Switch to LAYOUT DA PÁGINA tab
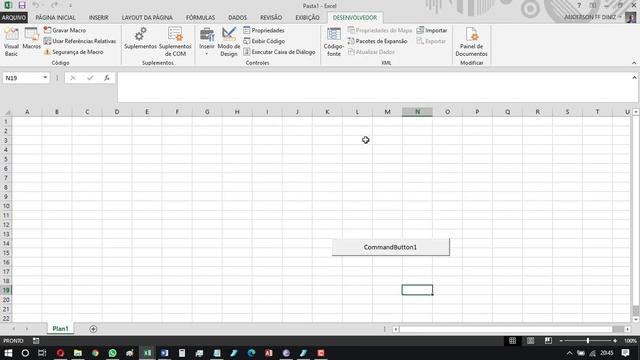Screen dimensions: 640x360 (147, 18)
